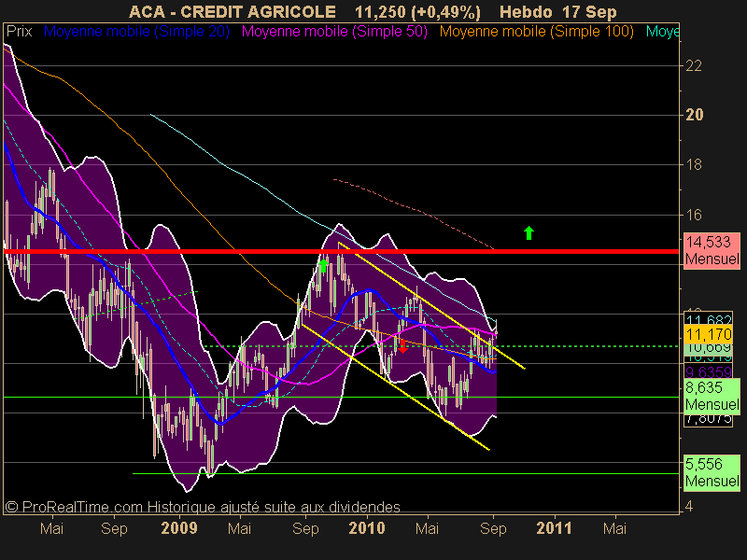Click the 11,250 (+0,49%) quote value

[x=417, y=11]
